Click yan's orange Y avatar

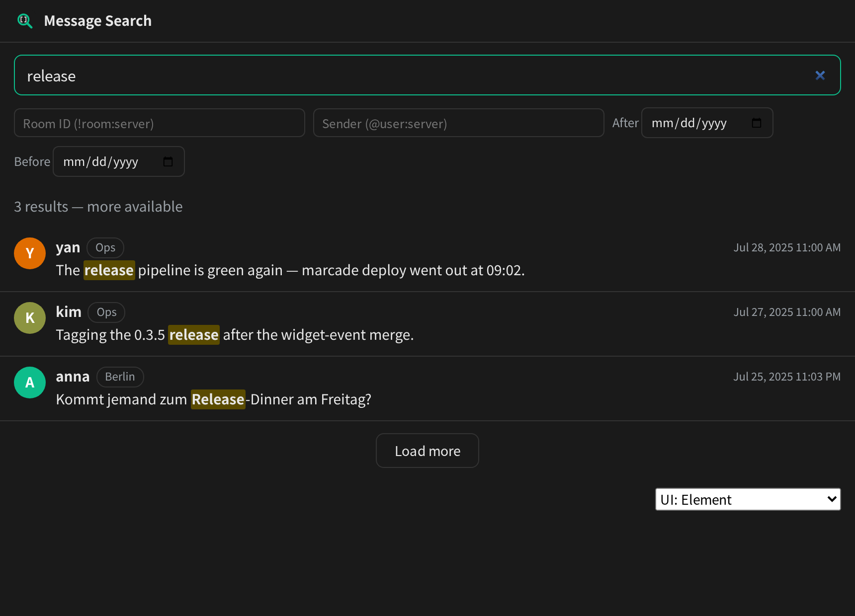coord(30,253)
